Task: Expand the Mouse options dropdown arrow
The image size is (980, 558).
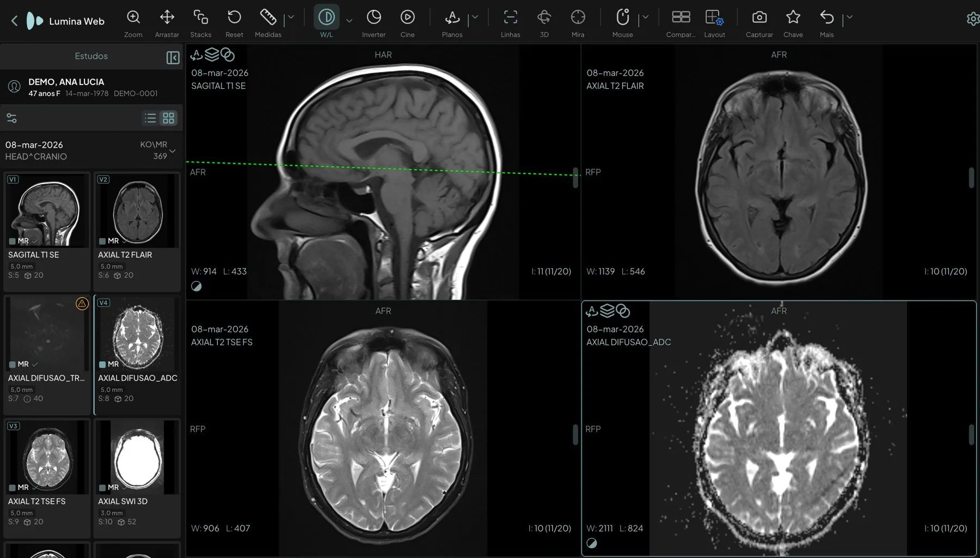Action: [646, 17]
